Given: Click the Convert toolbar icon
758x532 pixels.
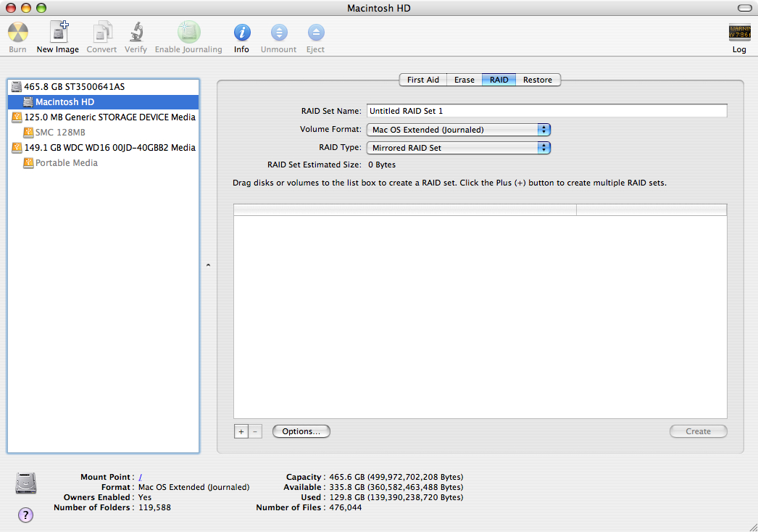Looking at the screenshot, I should 101,33.
